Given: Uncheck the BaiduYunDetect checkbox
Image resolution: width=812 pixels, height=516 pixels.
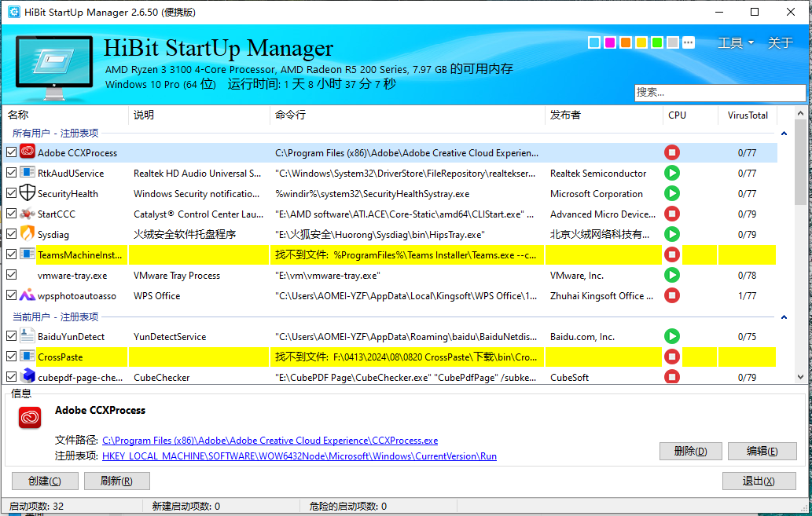Looking at the screenshot, I should [12, 336].
